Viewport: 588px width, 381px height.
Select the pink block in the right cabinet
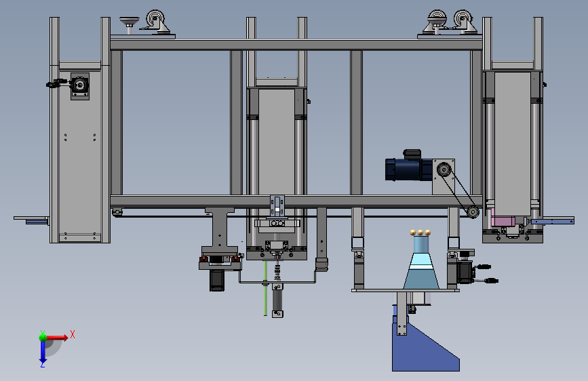[x=503, y=220]
